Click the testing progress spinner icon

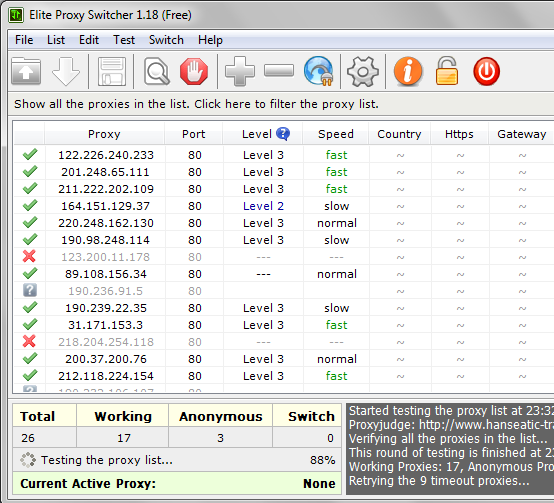pyautogui.click(x=28, y=460)
